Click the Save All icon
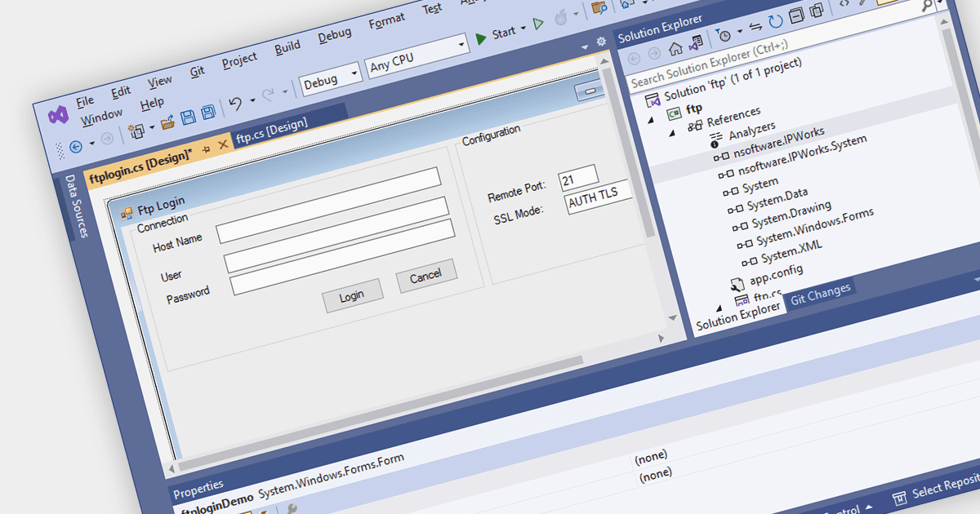Screen dimensions: 980x514 [x=208, y=113]
